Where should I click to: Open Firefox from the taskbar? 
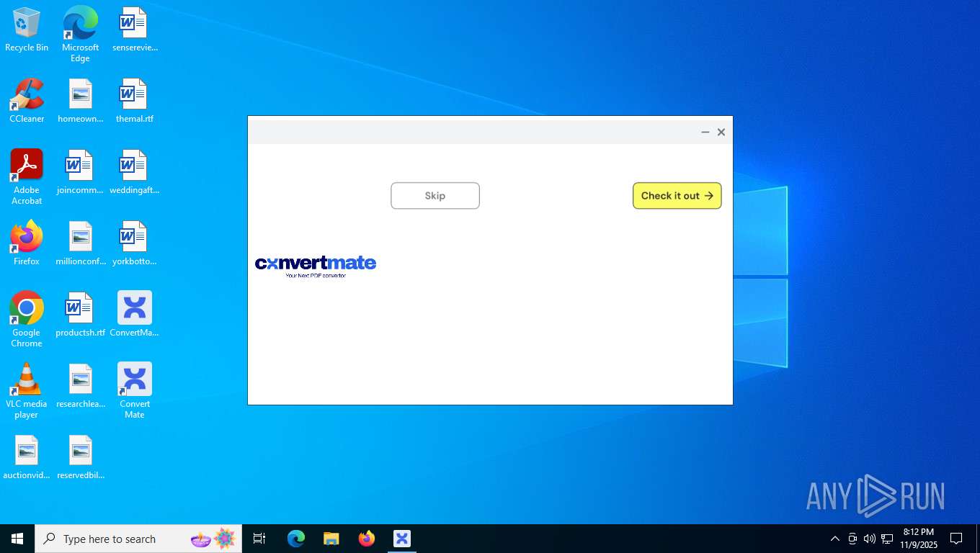coord(366,539)
